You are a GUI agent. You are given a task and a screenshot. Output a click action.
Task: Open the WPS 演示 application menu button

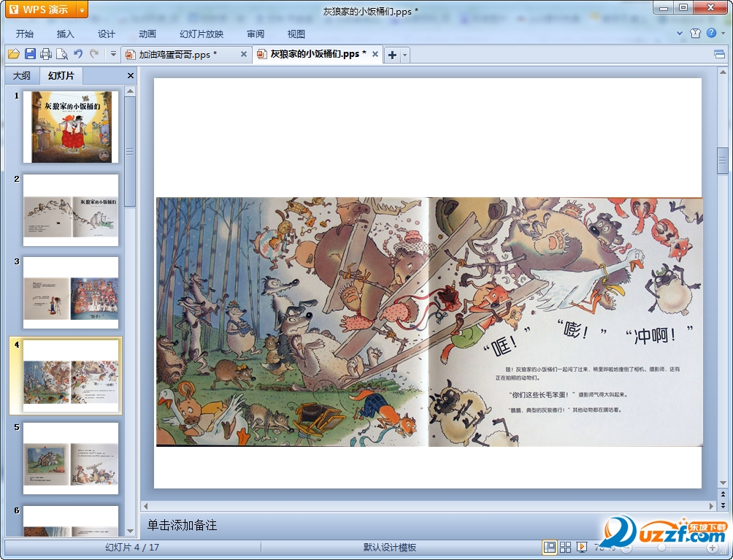(41, 9)
